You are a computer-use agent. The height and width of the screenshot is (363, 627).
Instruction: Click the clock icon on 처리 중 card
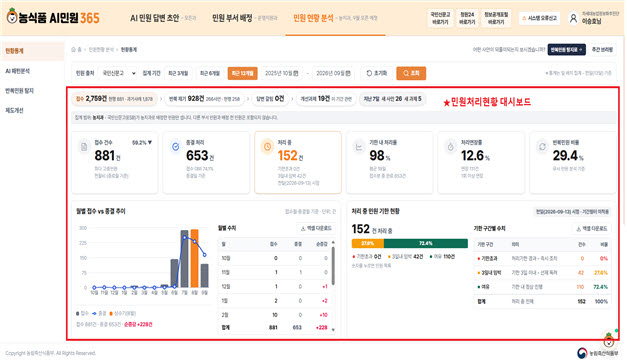click(x=267, y=147)
